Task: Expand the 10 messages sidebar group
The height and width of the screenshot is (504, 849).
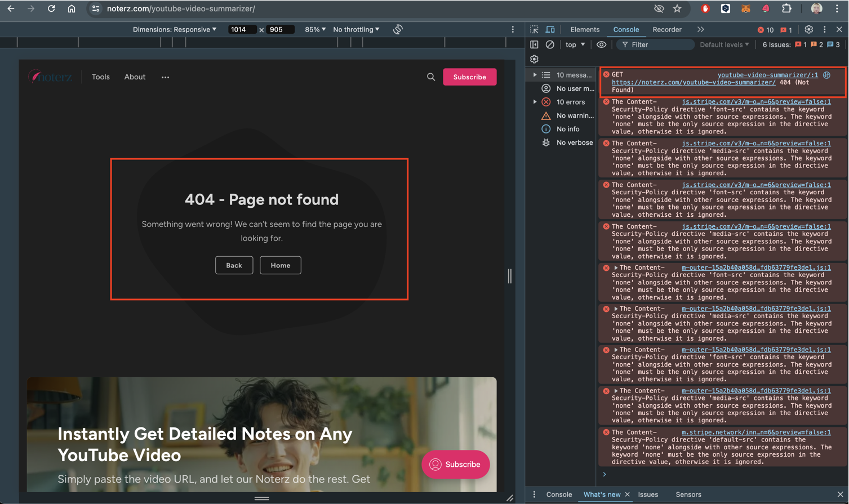Action: (x=535, y=75)
